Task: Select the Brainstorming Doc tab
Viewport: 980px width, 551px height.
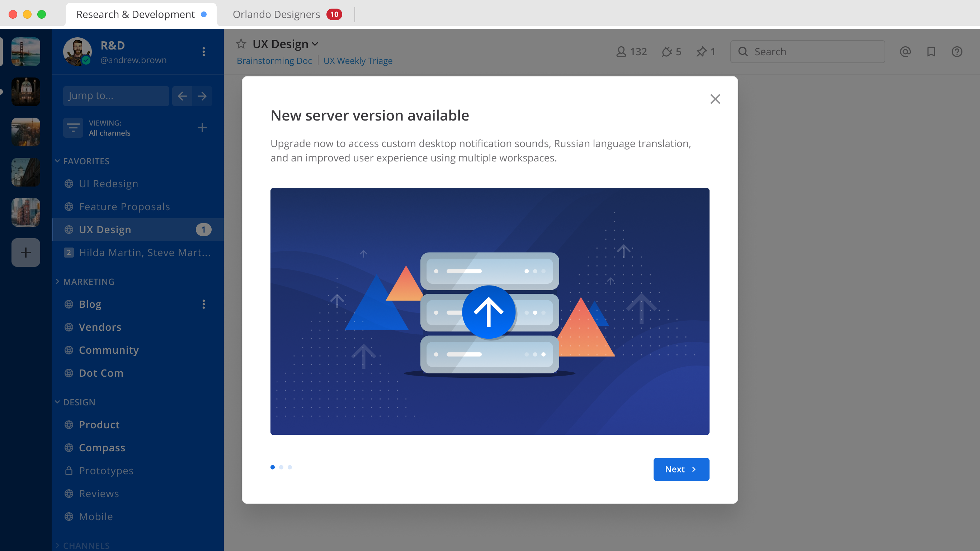Action: coord(273,61)
